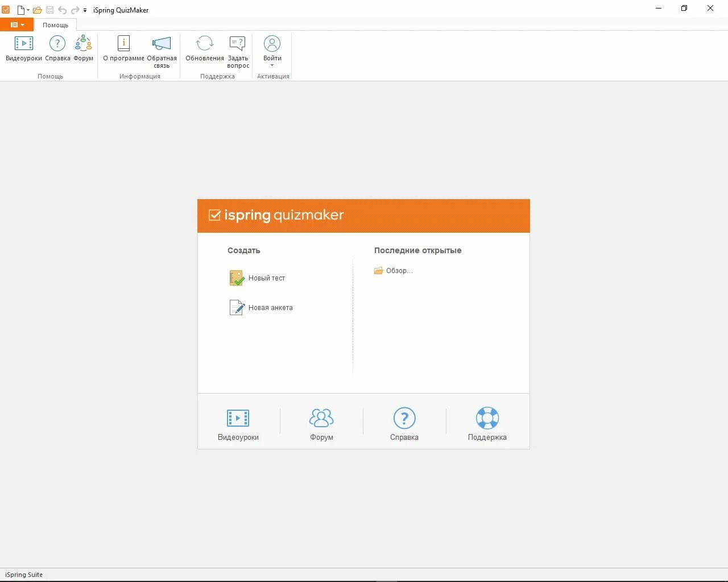Image resolution: width=728 pixels, height=582 pixels.
Task: Close the iSpring QuizMaker window
Action: click(x=710, y=8)
